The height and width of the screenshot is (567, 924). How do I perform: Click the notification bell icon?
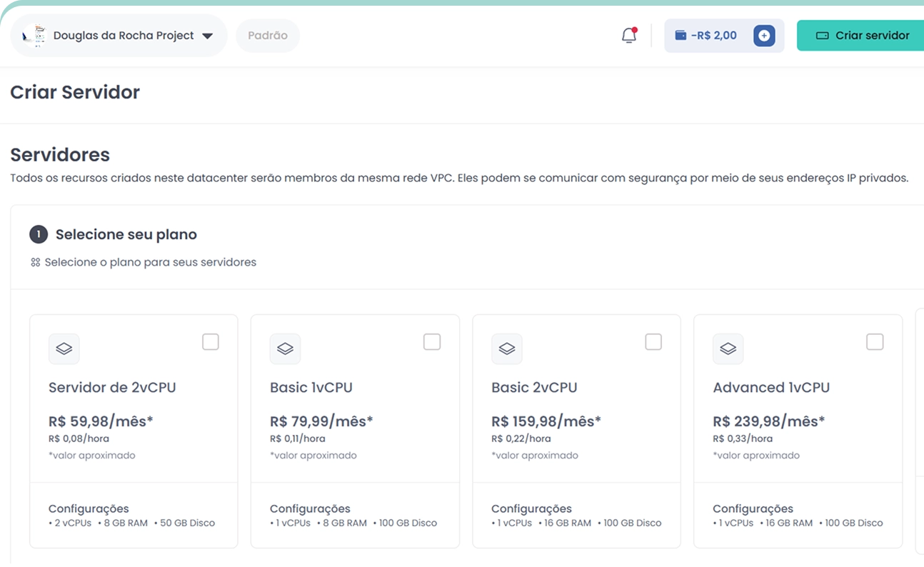pyautogui.click(x=628, y=35)
